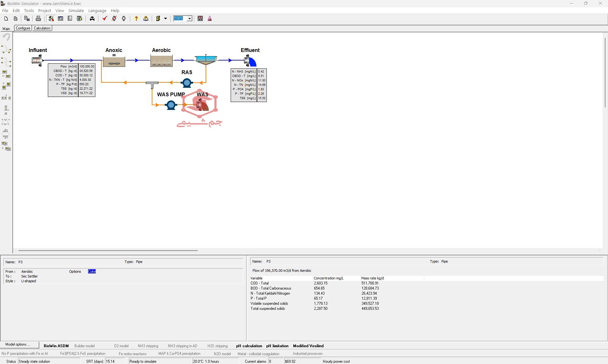Click the yellow question mark help icon

point(136,19)
